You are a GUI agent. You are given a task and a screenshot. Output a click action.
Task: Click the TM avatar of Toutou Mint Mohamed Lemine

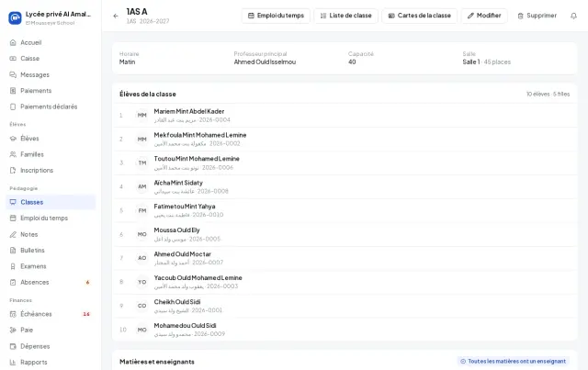click(142, 163)
